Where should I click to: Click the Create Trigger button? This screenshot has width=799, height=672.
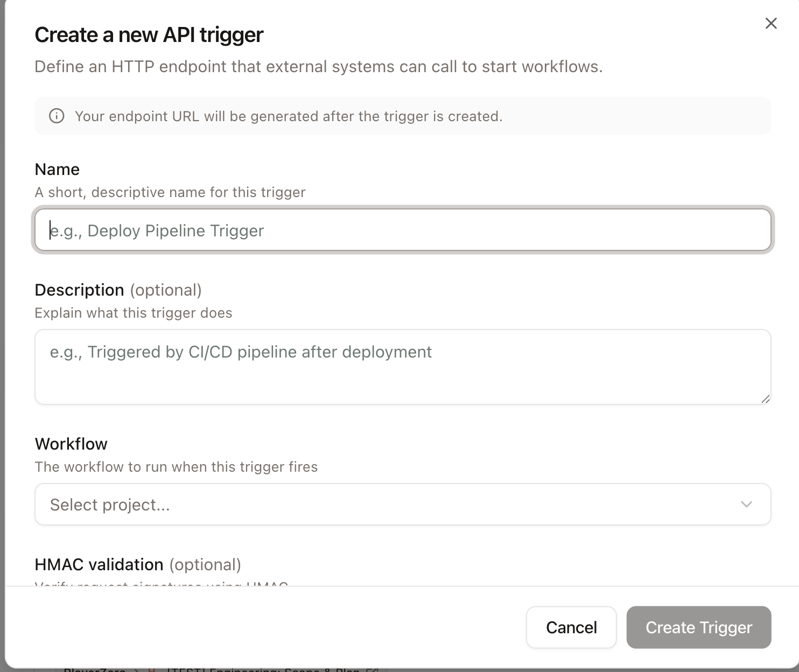point(699,627)
